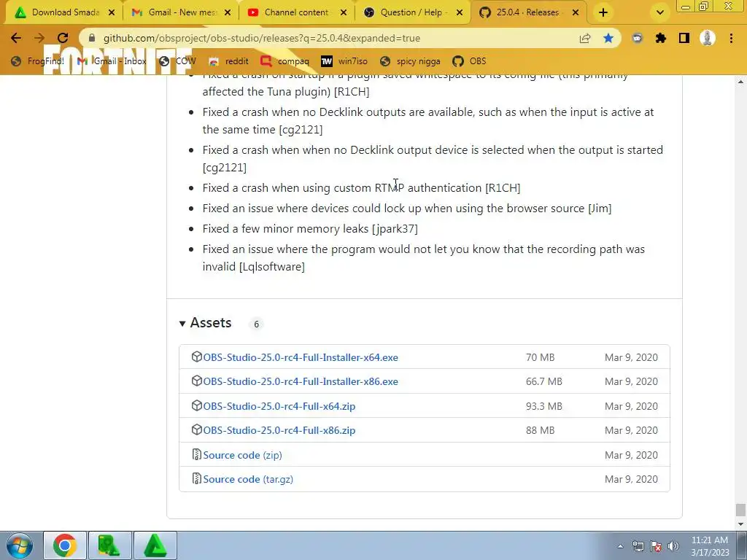Image resolution: width=747 pixels, height=560 pixels.
Task: Reload the GitHub releases page
Action: (x=63, y=38)
